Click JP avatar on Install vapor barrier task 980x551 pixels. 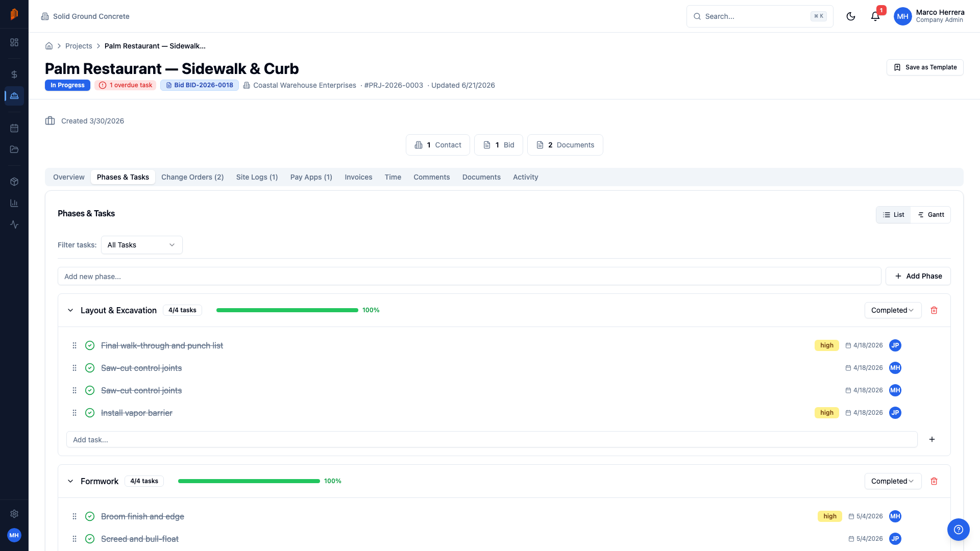coord(895,413)
